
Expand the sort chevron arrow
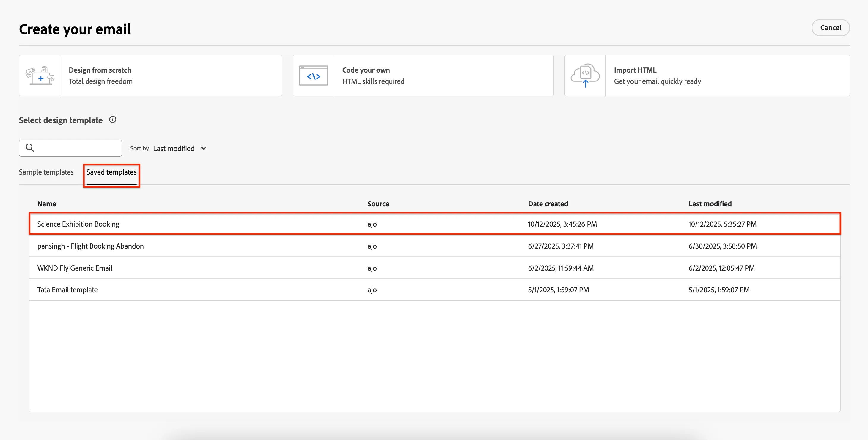204,149
